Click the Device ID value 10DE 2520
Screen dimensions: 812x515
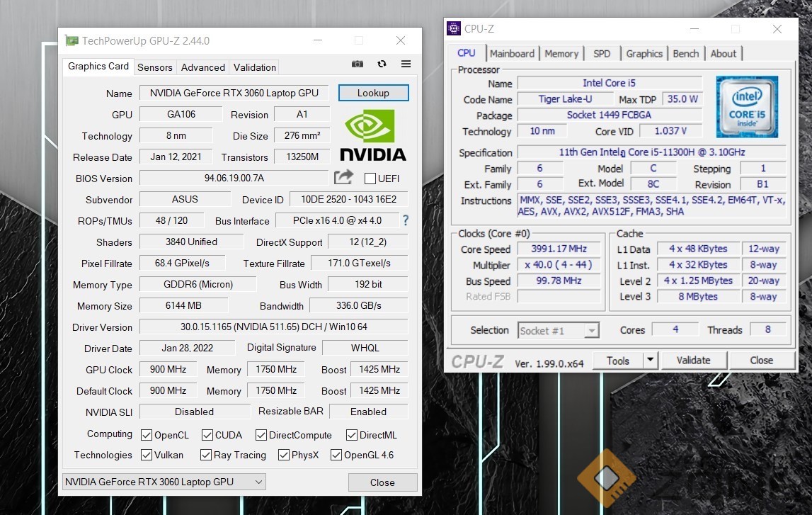point(348,199)
